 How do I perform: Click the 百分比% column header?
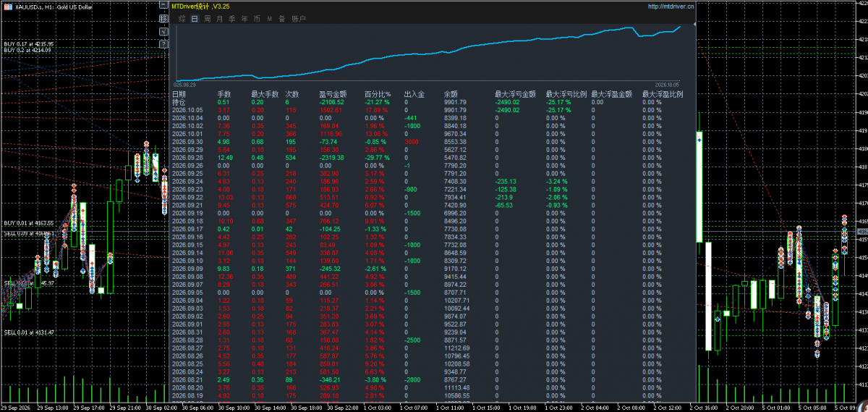click(x=377, y=94)
